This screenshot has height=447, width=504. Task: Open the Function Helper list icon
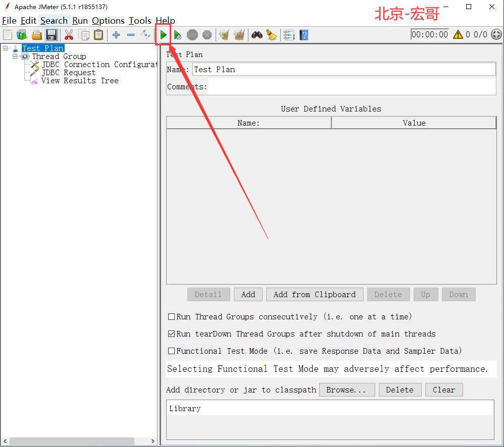click(x=289, y=35)
